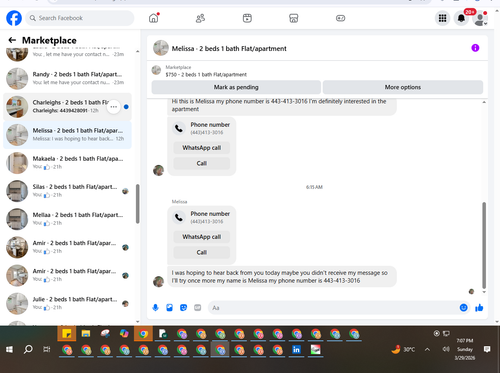
Task: Click Silas's listing thumbnail
Action: (x=17, y=191)
